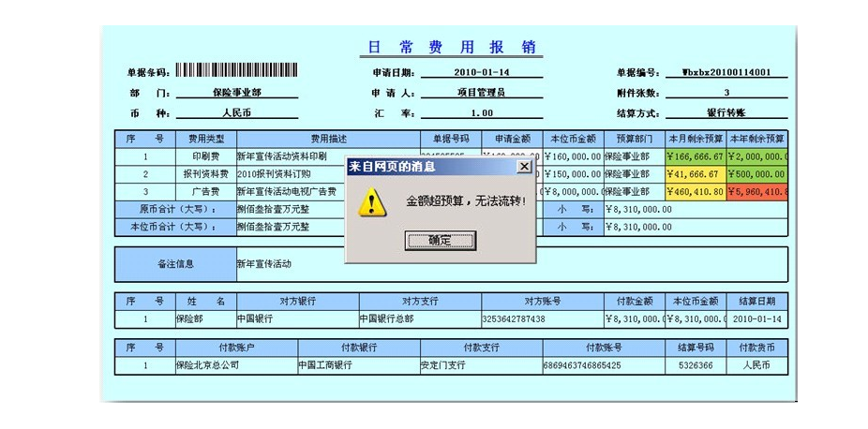Click the 币种 field 人民币
The width and height of the screenshot is (868, 429).
(236, 113)
